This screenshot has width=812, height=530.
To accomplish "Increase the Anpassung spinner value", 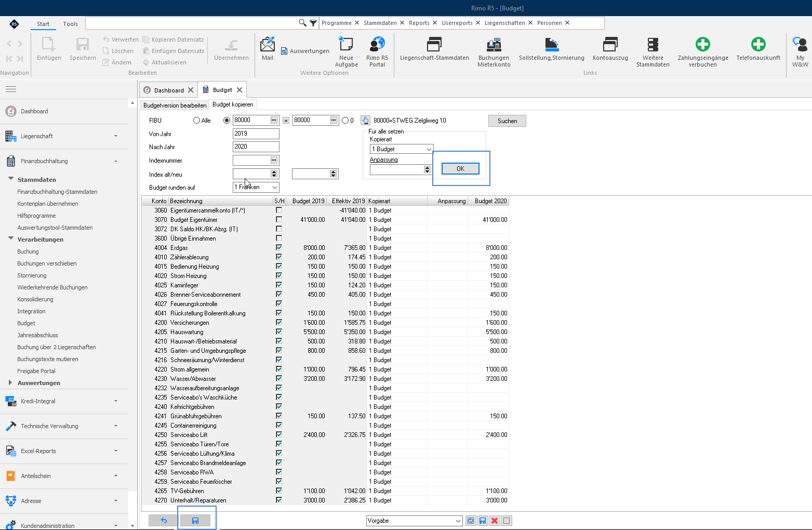I will [427, 168].
